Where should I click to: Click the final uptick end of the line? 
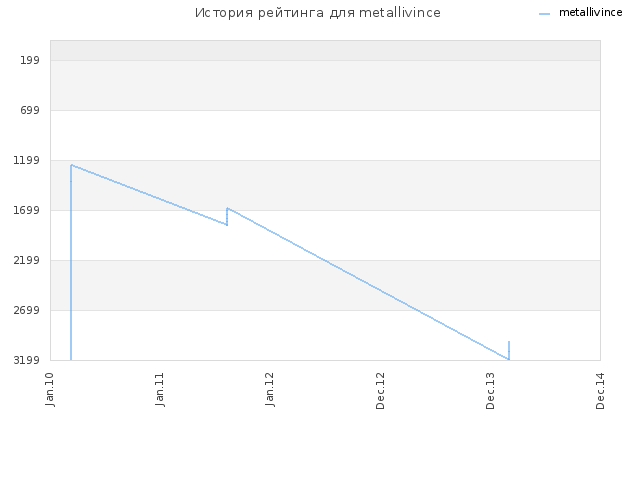coord(509,342)
